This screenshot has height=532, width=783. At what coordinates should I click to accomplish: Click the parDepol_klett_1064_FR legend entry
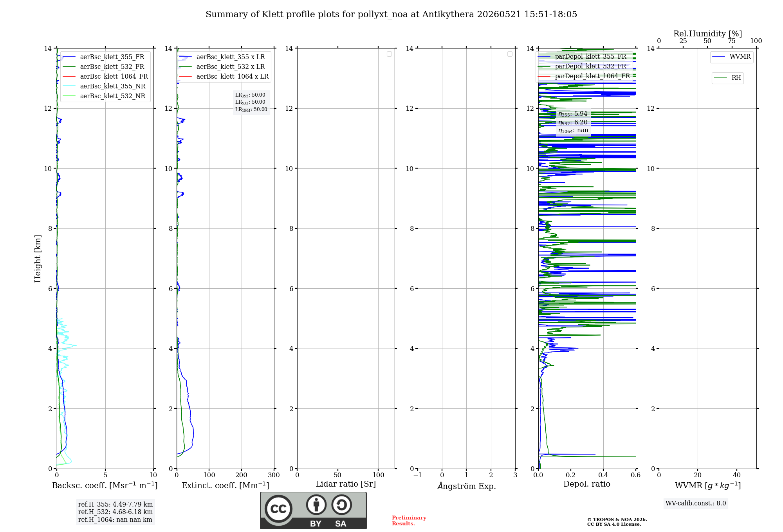(x=584, y=76)
